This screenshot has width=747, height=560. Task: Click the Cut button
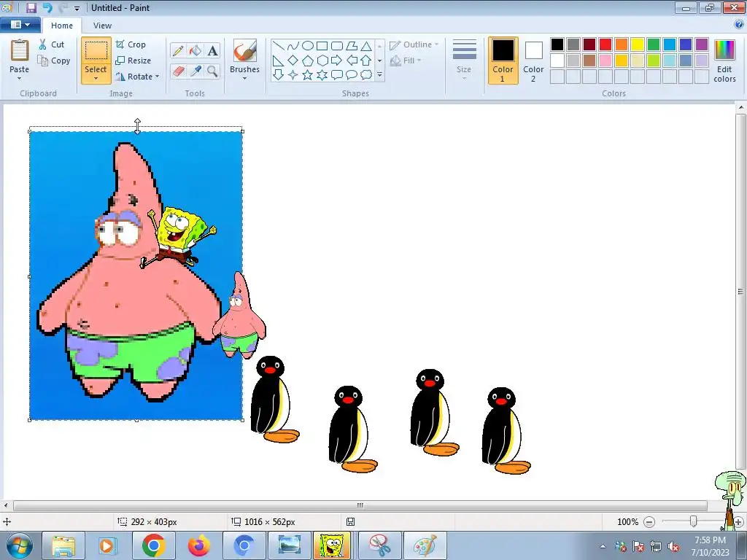coord(52,44)
